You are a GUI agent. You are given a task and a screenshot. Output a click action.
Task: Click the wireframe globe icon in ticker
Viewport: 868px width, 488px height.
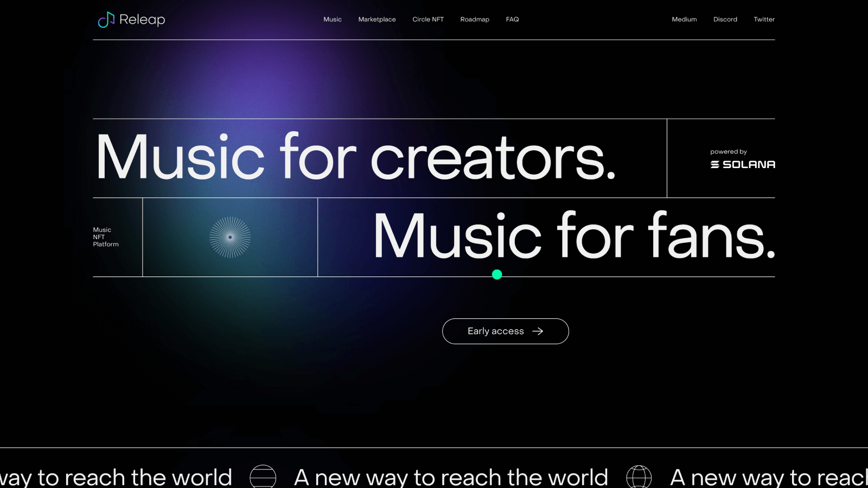pos(639,477)
